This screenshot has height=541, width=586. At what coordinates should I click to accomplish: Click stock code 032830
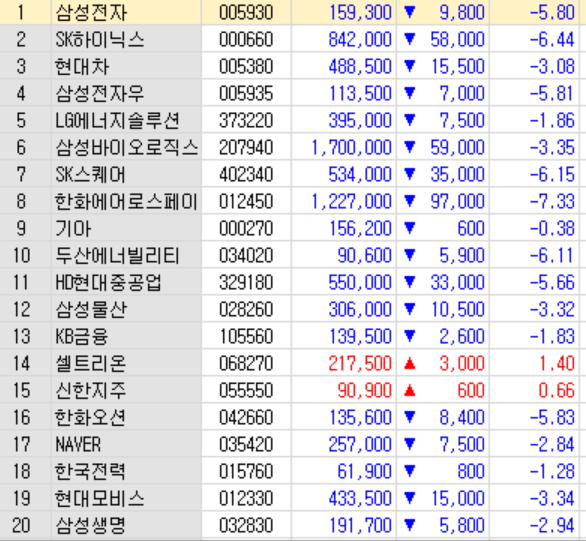point(246,525)
